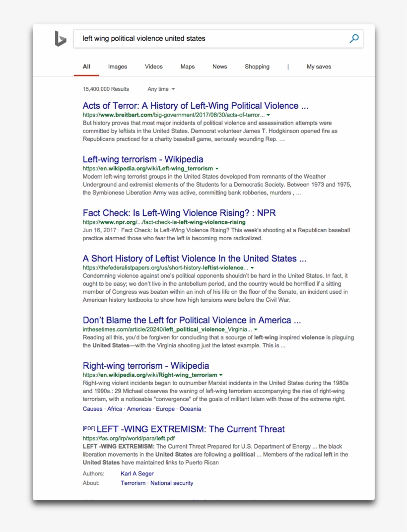407x532 pixels.
Task: Click the Causes sublink
Action: coord(92,409)
